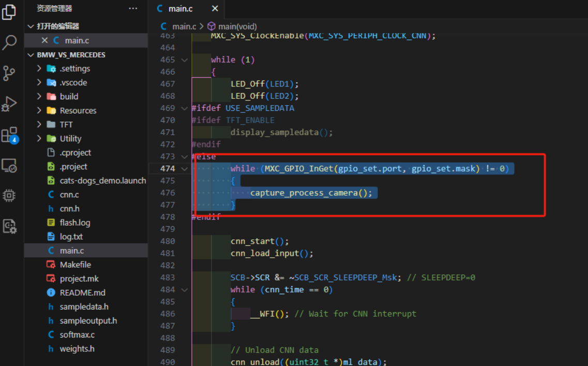Image resolution: width=588 pixels, height=366 pixels.
Task: Click main(void) breadcrumb symbol
Action: click(237, 26)
